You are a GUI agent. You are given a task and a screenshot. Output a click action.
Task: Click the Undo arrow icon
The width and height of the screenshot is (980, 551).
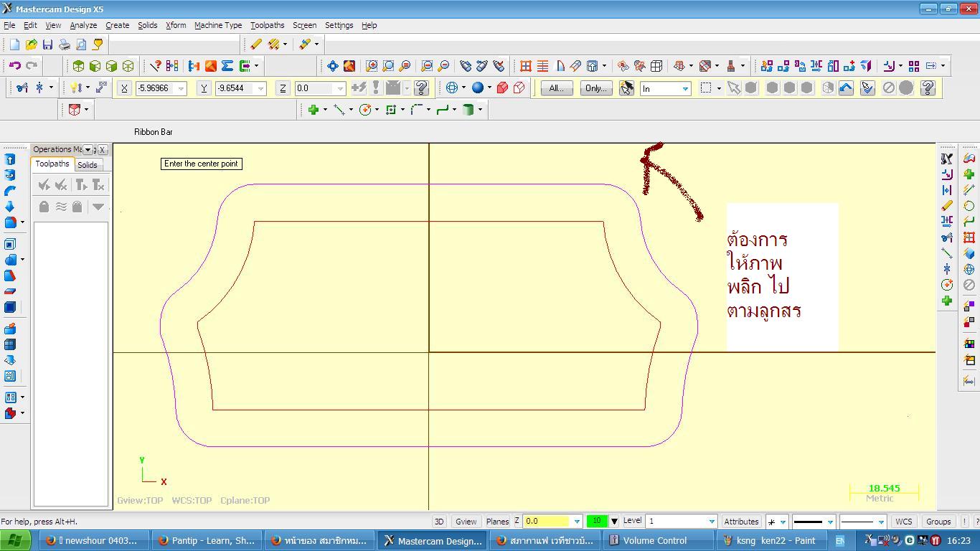coord(14,66)
